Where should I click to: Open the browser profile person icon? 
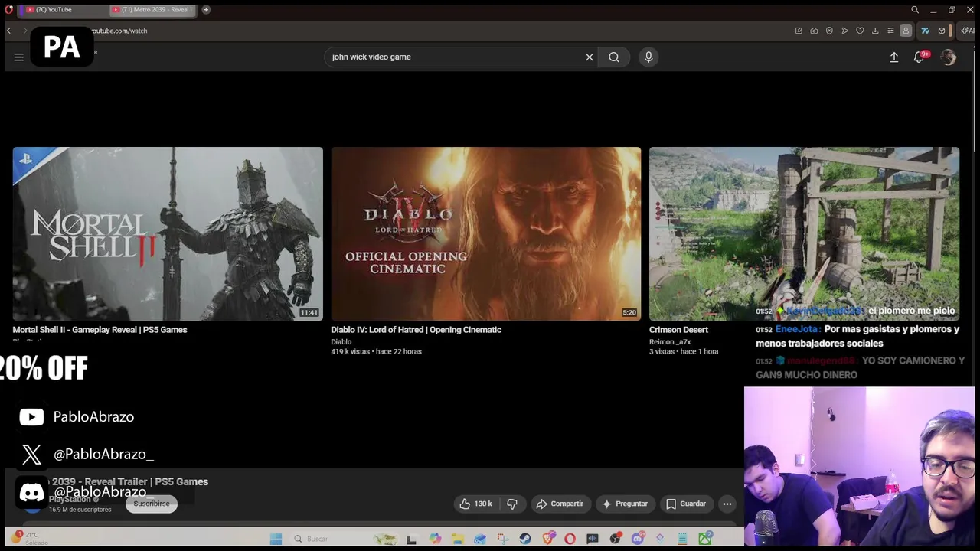coord(906,31)
